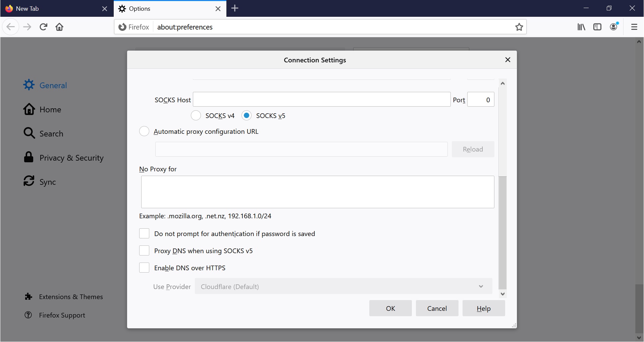Click page scrollbar up arrow
Image resolution: width=644 pixels, height=342 pixels.
point(639,42)
